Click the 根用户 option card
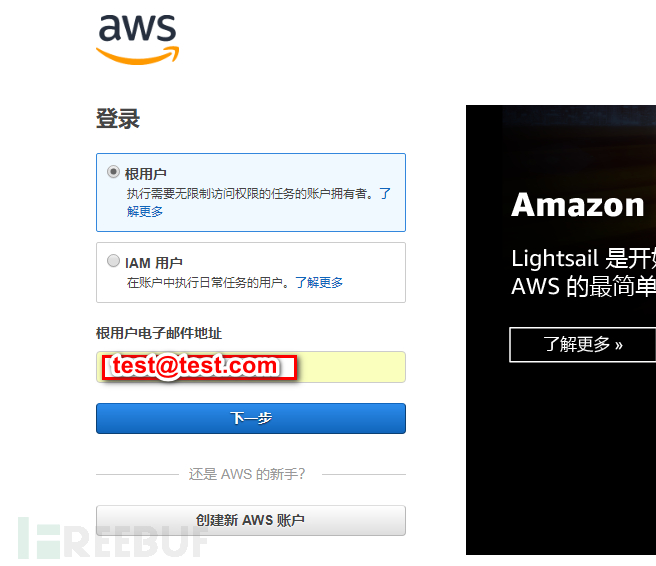Screen dimensions: 656x566 coord(251,192)
